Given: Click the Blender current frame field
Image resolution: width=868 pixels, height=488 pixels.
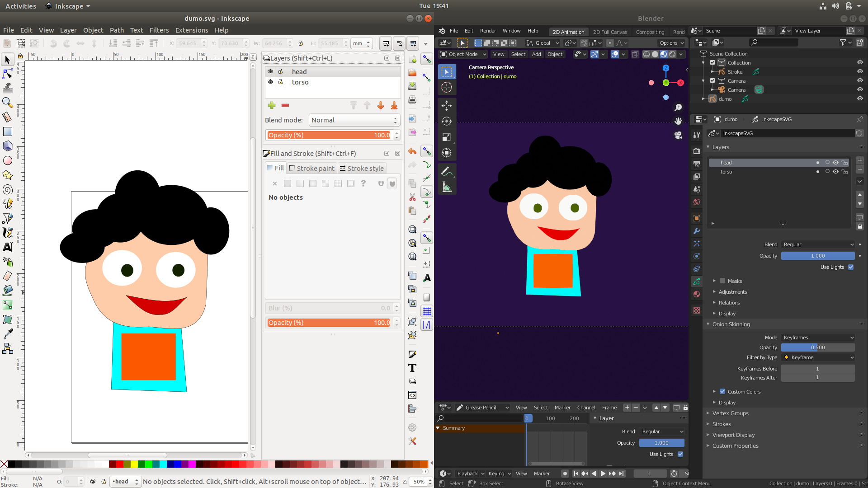Looking at the screenshot, I should click(650, 474).
